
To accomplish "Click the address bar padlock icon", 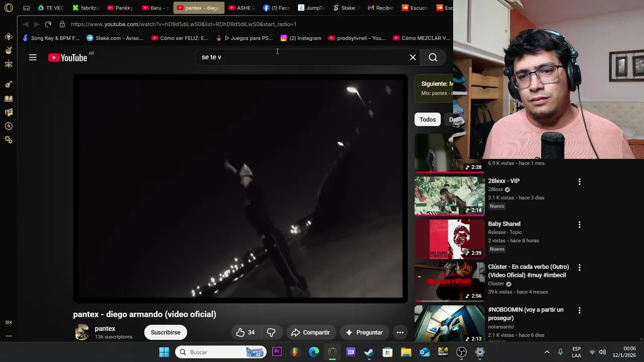I will 62,24.
